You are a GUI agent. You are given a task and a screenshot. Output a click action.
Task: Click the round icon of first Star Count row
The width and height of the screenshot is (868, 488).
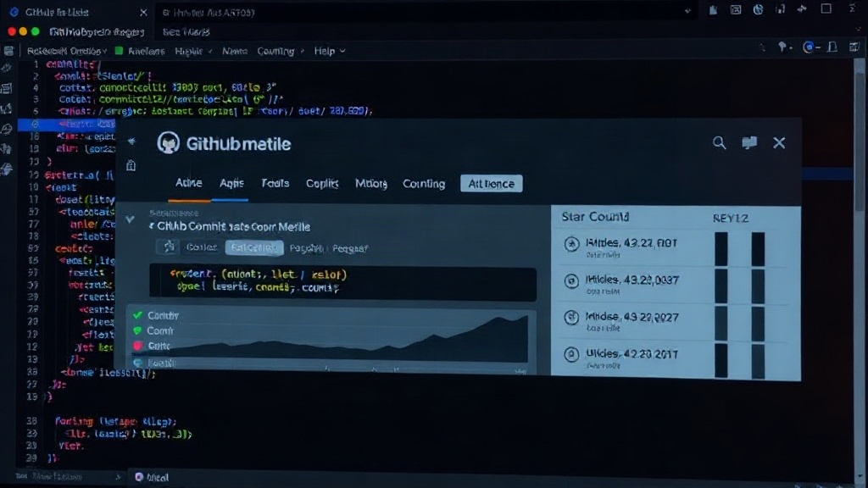571,244
